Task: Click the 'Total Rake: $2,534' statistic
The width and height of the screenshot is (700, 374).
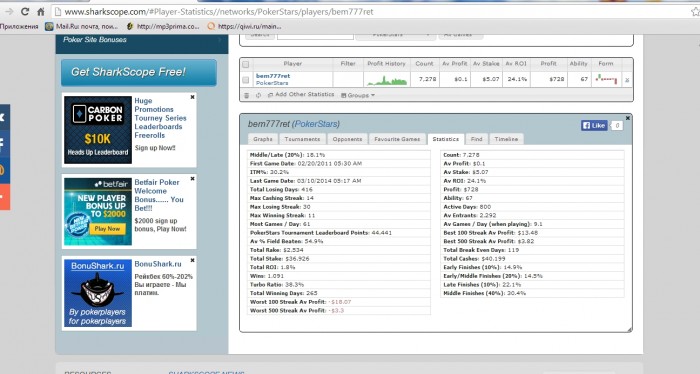Action: (x=276, y=250)
